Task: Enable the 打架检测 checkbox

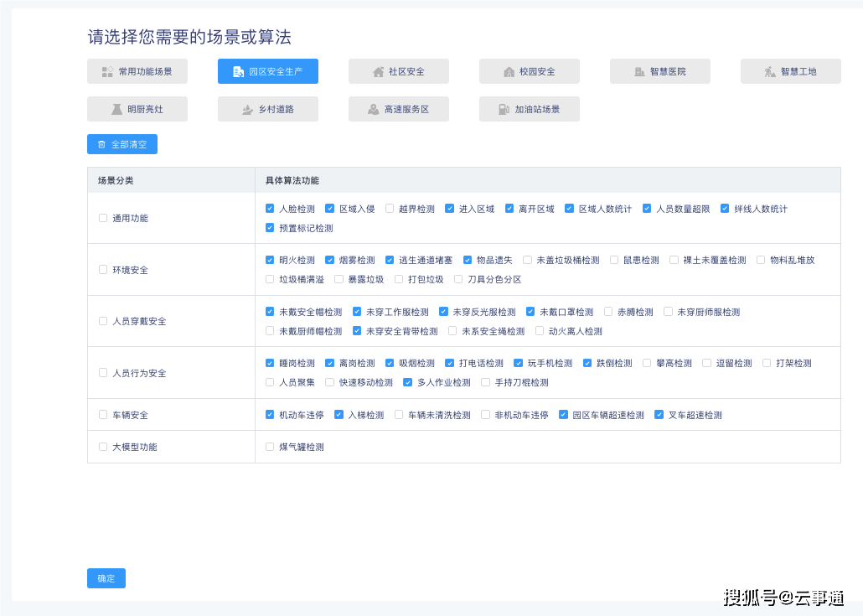Action: pyautogui.click(x=767, y=363)
